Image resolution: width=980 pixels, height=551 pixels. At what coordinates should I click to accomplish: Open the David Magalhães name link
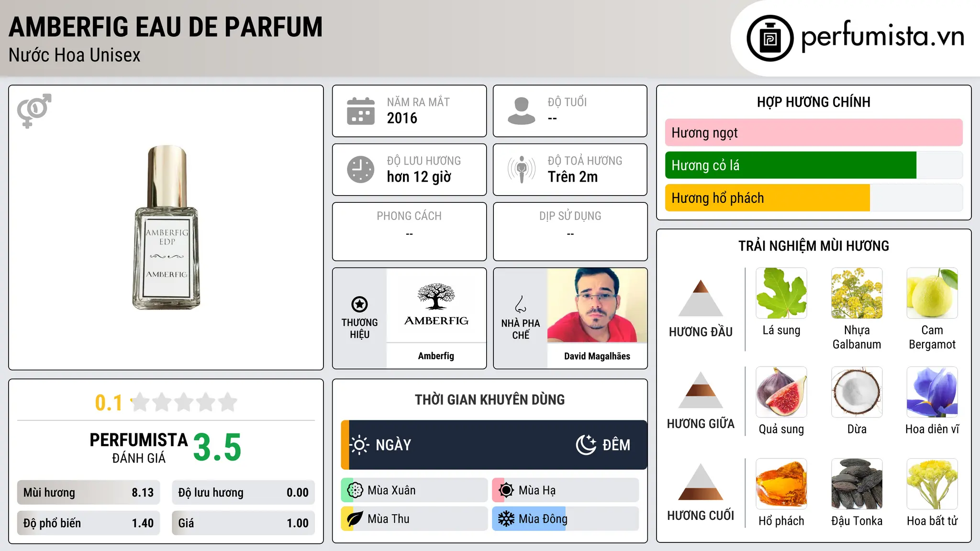pyautogui.click(x=597, y=356)
